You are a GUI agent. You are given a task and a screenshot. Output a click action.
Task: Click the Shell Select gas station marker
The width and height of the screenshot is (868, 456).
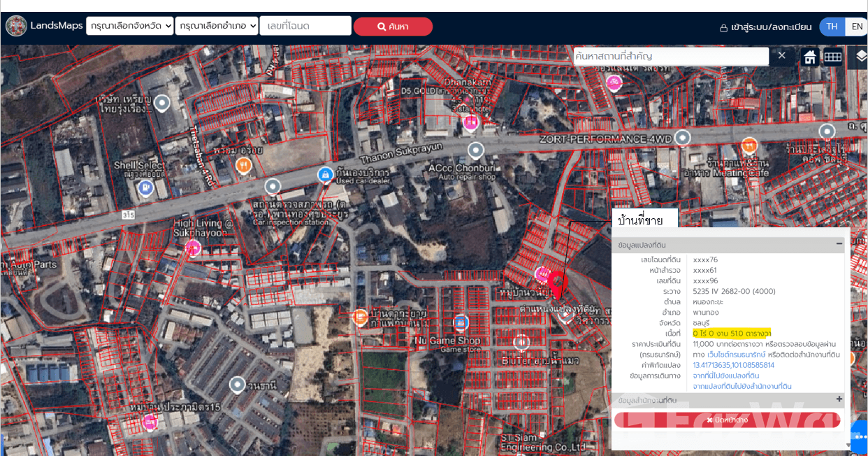coord(145,186)
